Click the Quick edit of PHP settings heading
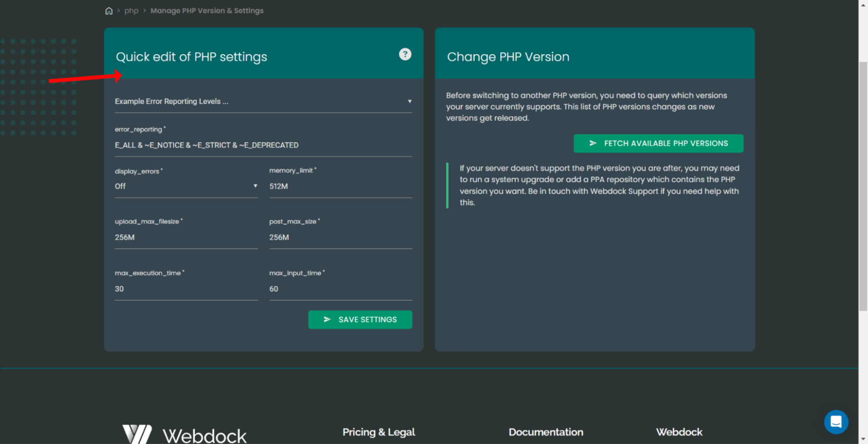868x444 pixels. pyautogui.click(x=191, y=57)
